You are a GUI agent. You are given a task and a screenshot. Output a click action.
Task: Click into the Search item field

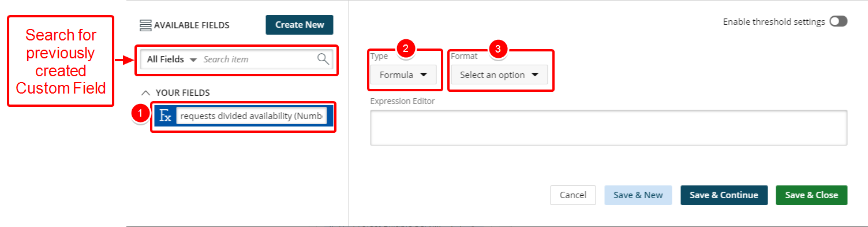coord(258,59)
